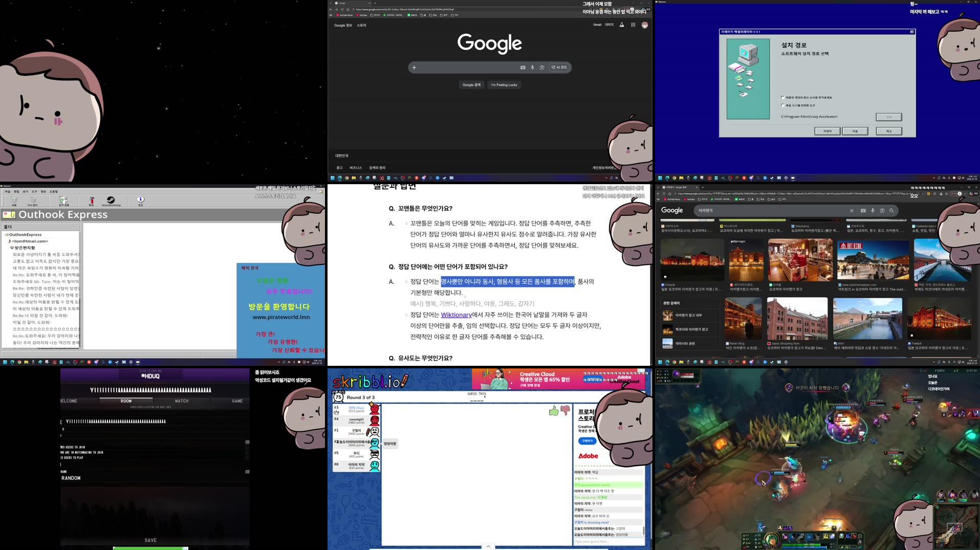Viewport: 980px width, 550px height.
Task: Click the I'm Feeling Lucky button
Action: coord(504,84)
